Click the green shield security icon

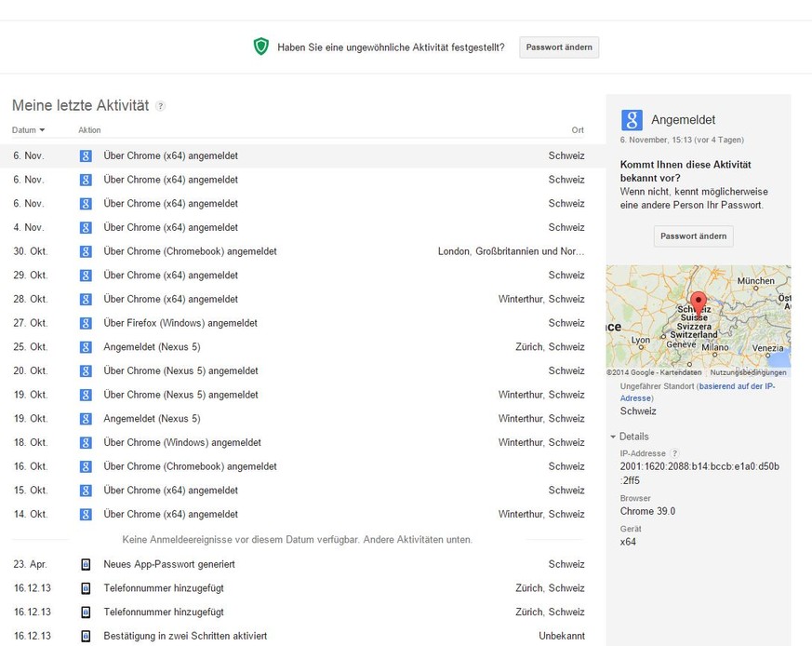click(261, 47)
